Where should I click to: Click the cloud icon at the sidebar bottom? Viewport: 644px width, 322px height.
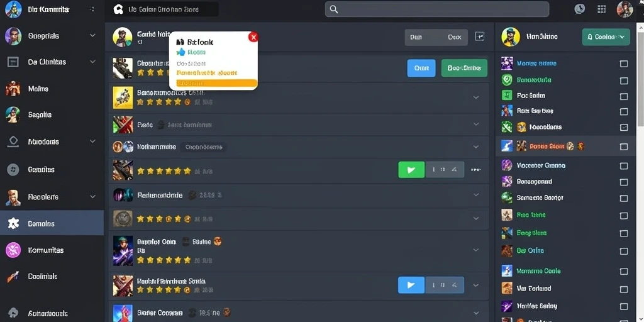pyautogui.click(x=14, y=313)
